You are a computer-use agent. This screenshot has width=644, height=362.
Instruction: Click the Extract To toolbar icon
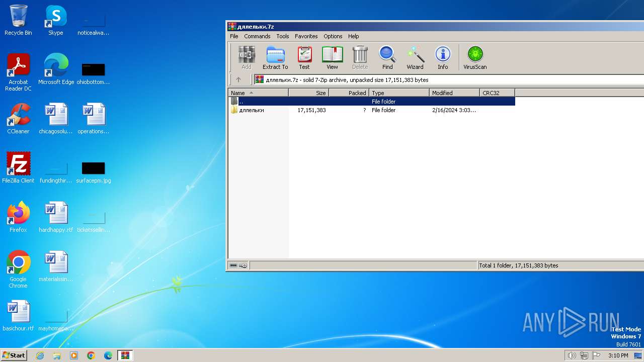coord(275,57)
